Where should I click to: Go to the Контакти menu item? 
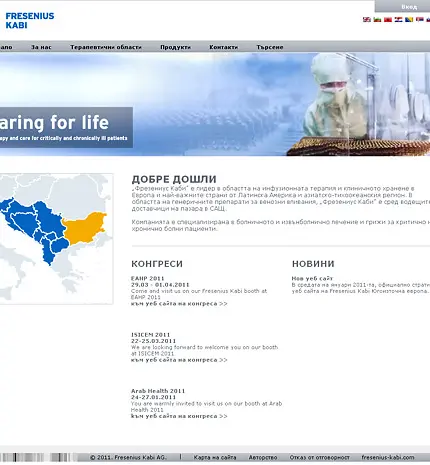(224, 47)
